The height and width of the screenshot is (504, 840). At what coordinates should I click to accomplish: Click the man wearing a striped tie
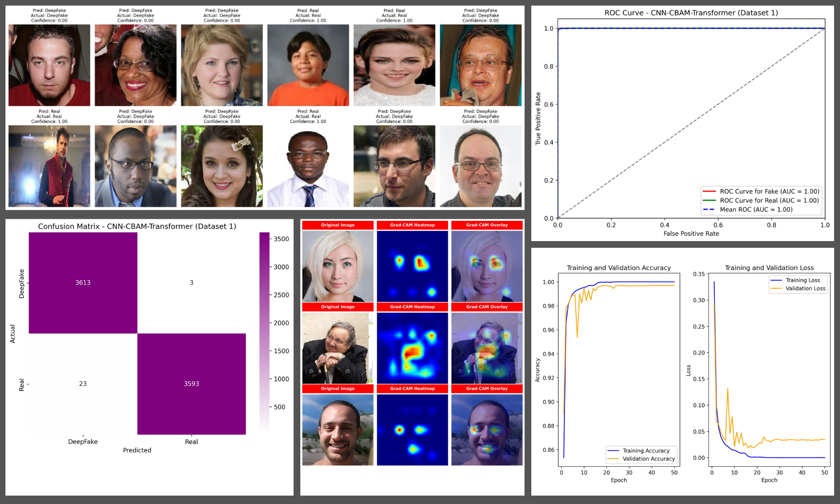pos(308,166)
